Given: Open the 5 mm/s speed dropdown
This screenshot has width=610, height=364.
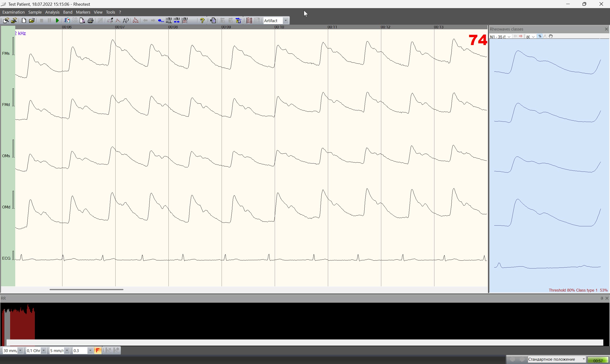Looking at the screenshot, I should (67, 350).
